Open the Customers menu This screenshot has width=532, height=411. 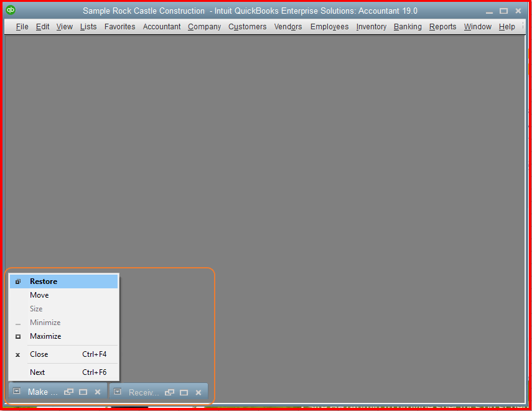click(247, 27)
